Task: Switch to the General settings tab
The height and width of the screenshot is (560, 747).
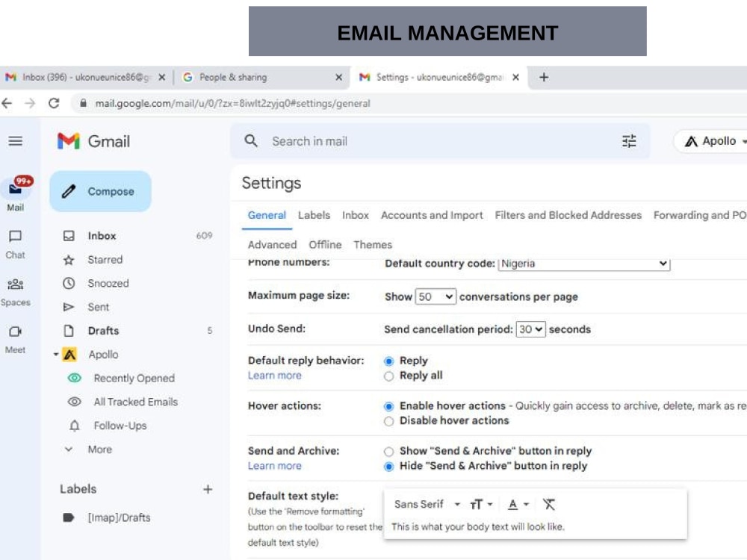Action: [267, 215]
